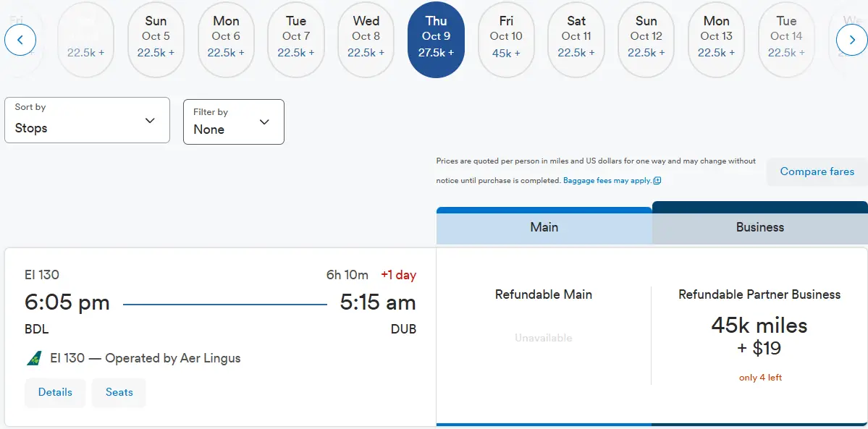
Task: Select Mon Oct 6 date option
Action: 226,39
